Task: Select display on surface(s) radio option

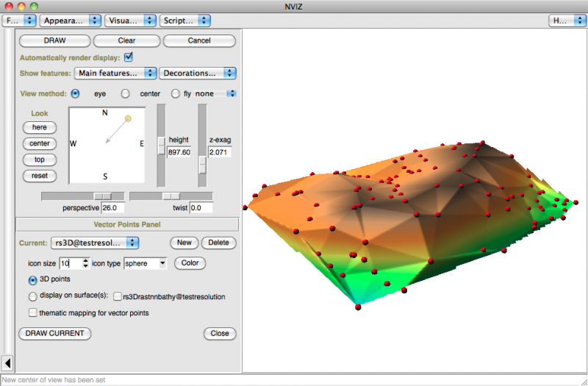Action: 33,296
